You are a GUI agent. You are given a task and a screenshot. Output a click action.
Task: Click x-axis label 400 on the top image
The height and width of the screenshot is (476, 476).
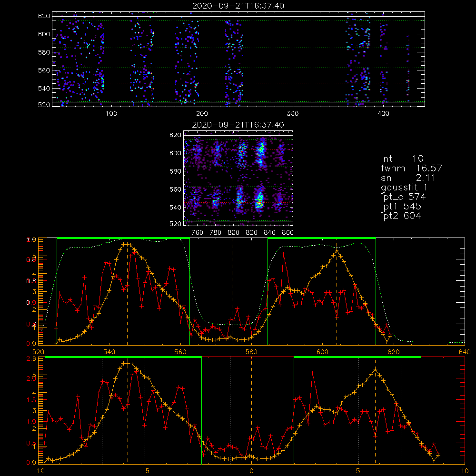coord(383,114)
